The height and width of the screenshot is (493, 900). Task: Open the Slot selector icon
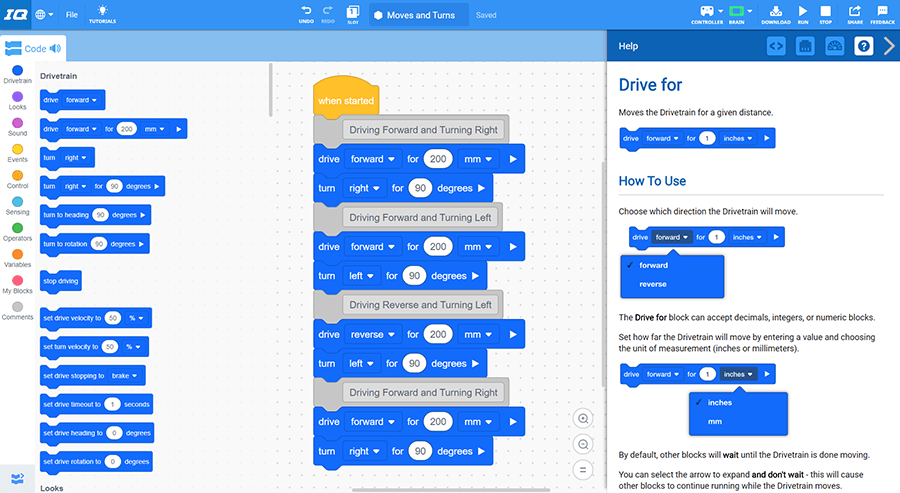[x=352, y=12]
